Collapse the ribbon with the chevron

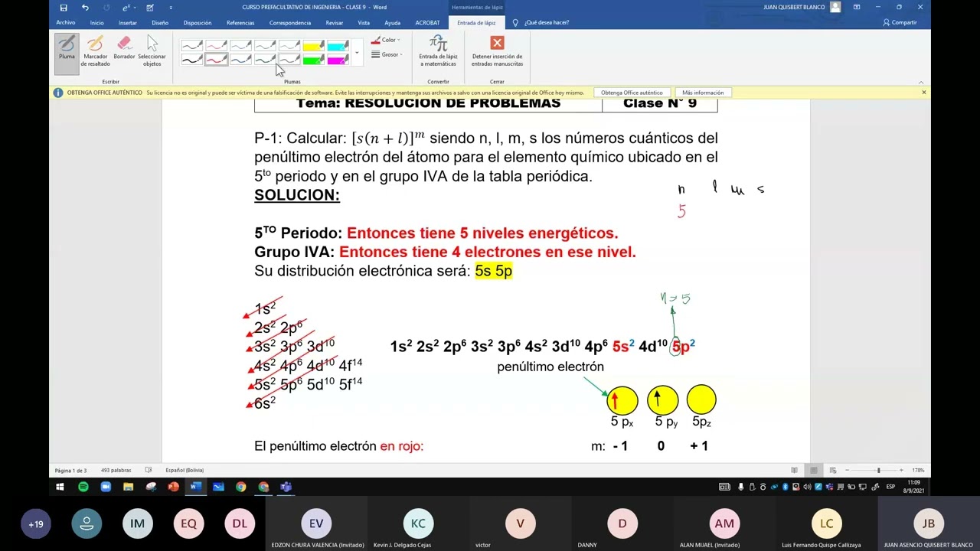[x=921, y=82]
